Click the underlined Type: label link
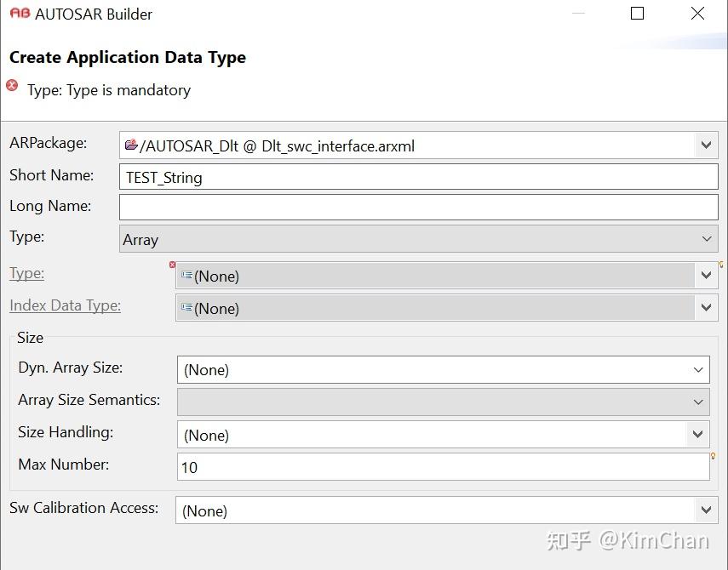728x570 pixels. pyautogui.click(x=26, y=274)
